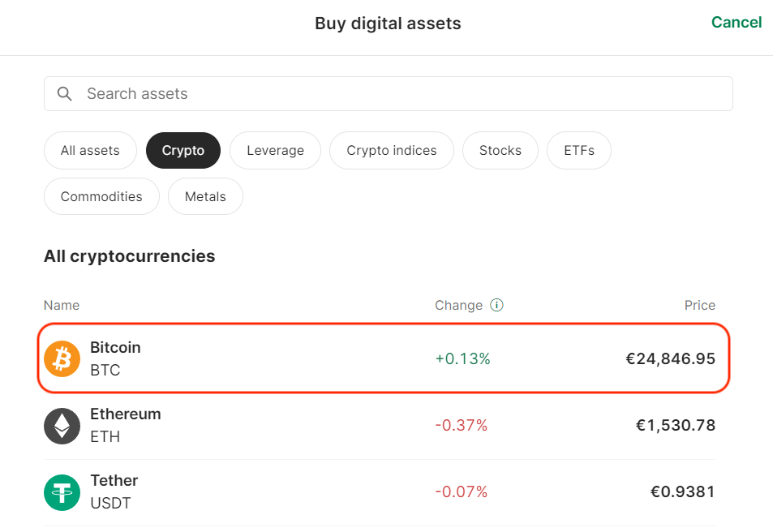The image size is (773, 532).
Task: Cancel the digital asset purchase
Action: (x=736, y=23)
